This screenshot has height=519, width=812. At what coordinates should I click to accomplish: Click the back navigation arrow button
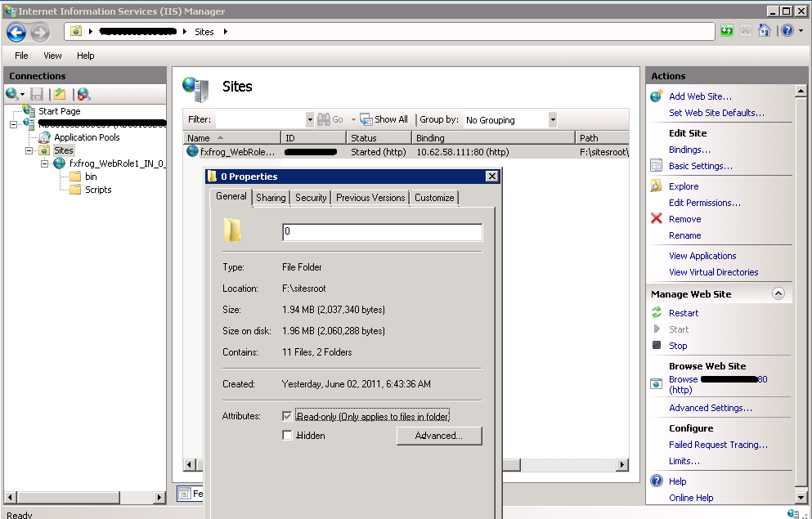pyautogui.click(x=16, y=32)
